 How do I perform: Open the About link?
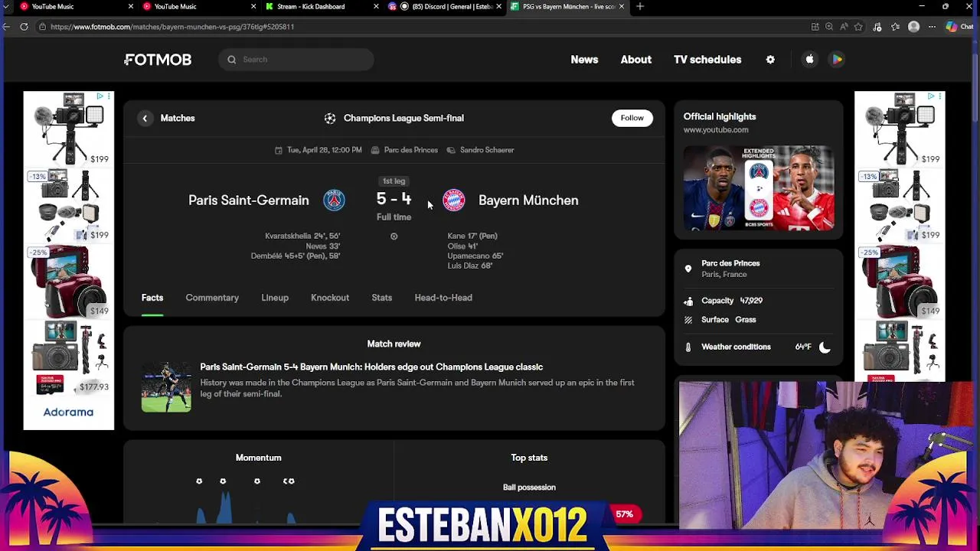(x=636, y=60)
